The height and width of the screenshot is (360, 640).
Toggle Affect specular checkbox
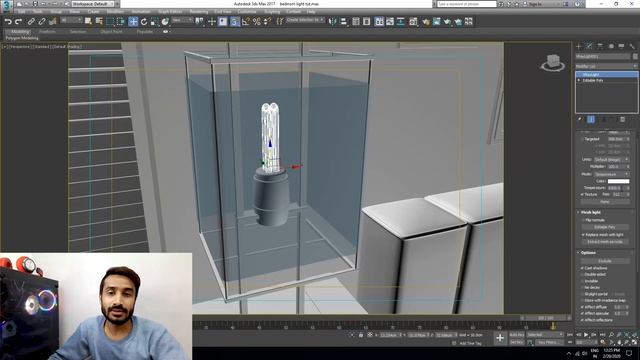pyautogui.click(x=582, y=313)
